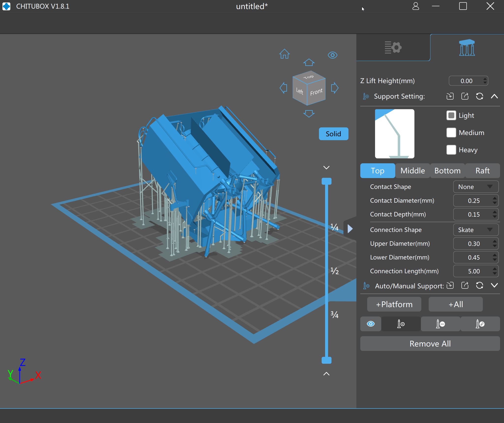
Task: Click the home view icon
Action: pyautogui.click(x=284, y=54)
